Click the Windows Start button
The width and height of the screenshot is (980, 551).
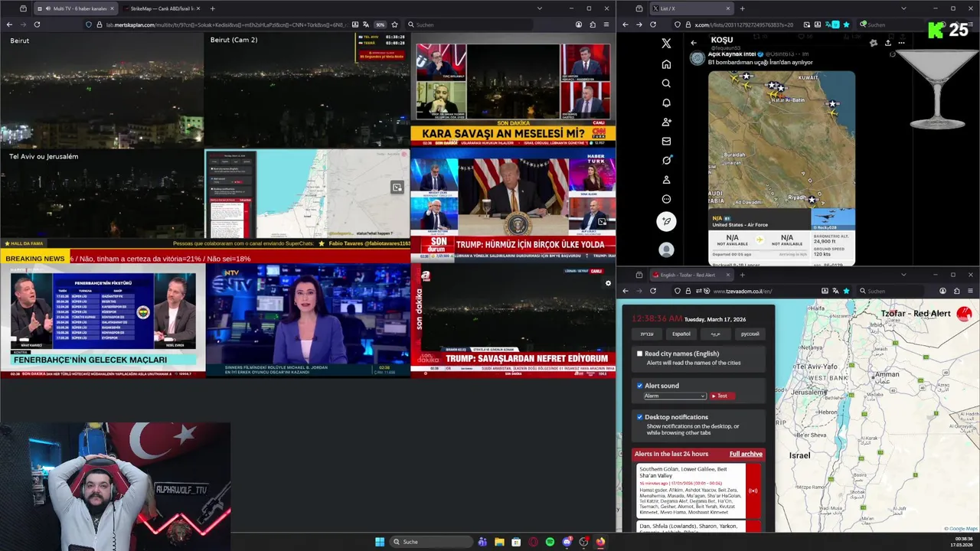380,542
